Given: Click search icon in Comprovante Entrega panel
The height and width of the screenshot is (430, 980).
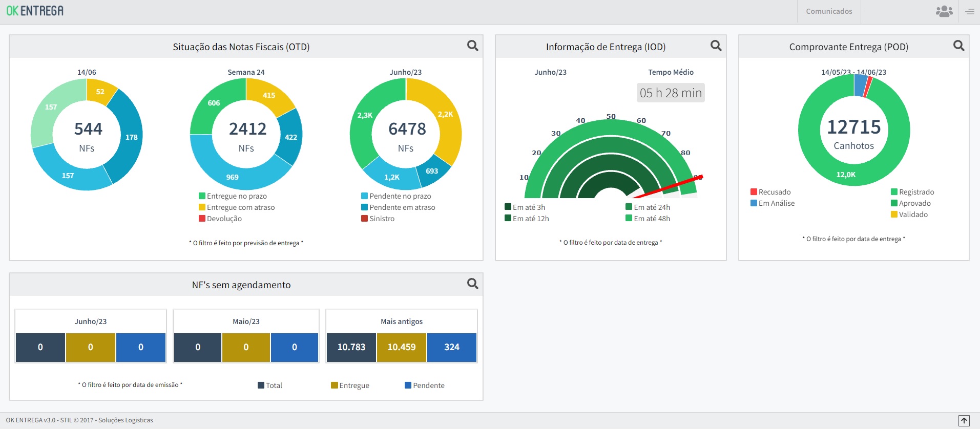Looking at the screenshot, I should pyautogui.click(x=958, y=46).
